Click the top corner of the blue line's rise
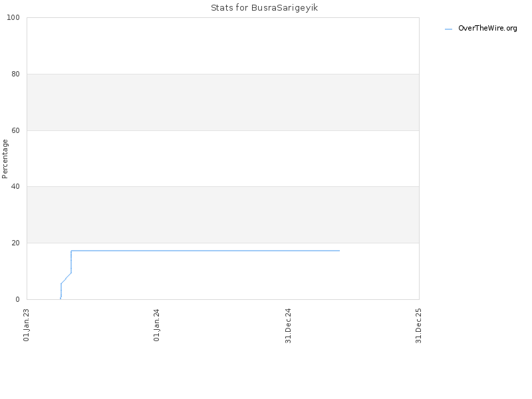532x399 pixels. coord(71,251)
